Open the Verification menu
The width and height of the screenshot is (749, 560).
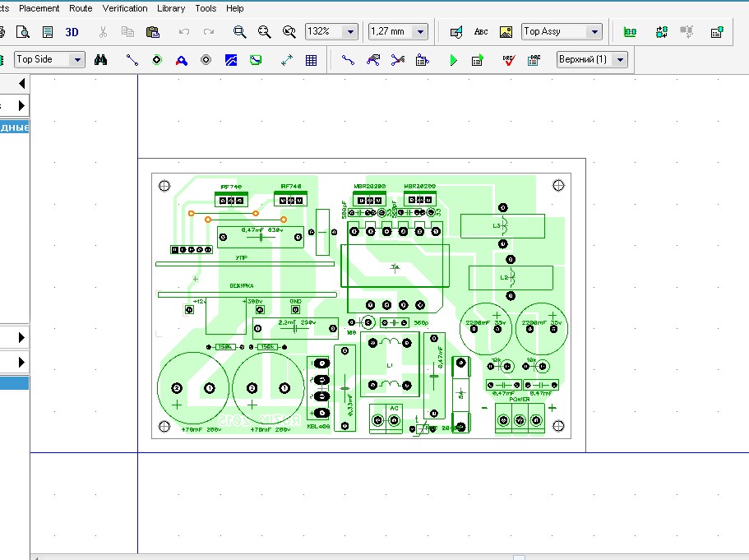point(125,8)
